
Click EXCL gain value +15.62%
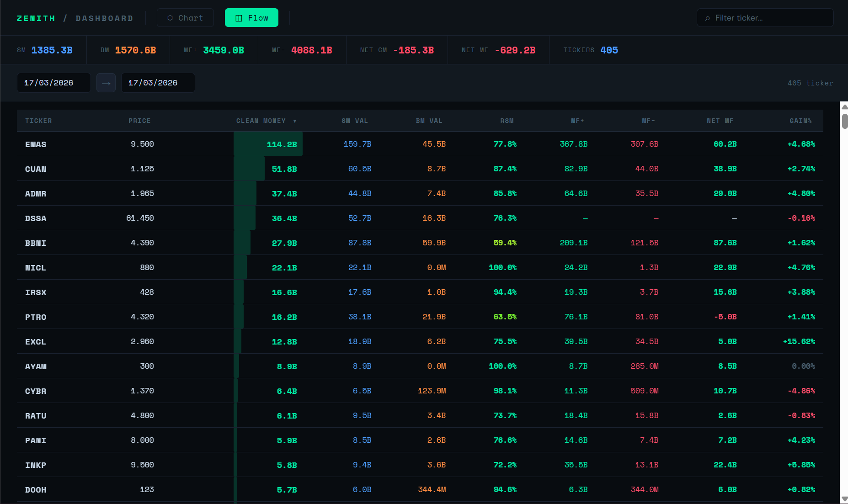(799, 341)
